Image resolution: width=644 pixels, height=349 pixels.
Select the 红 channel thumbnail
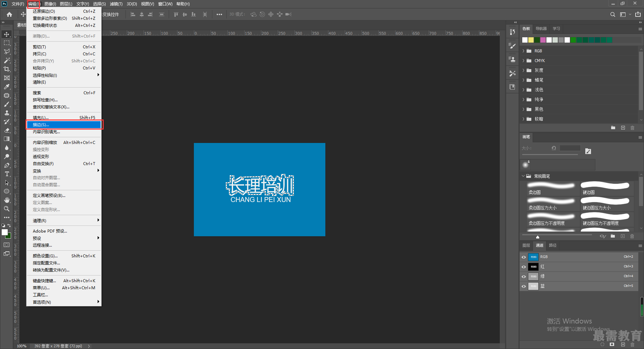(533, 267)
